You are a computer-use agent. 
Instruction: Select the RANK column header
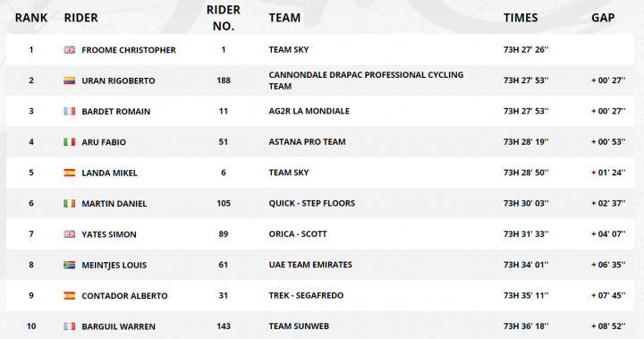(31, 18)
